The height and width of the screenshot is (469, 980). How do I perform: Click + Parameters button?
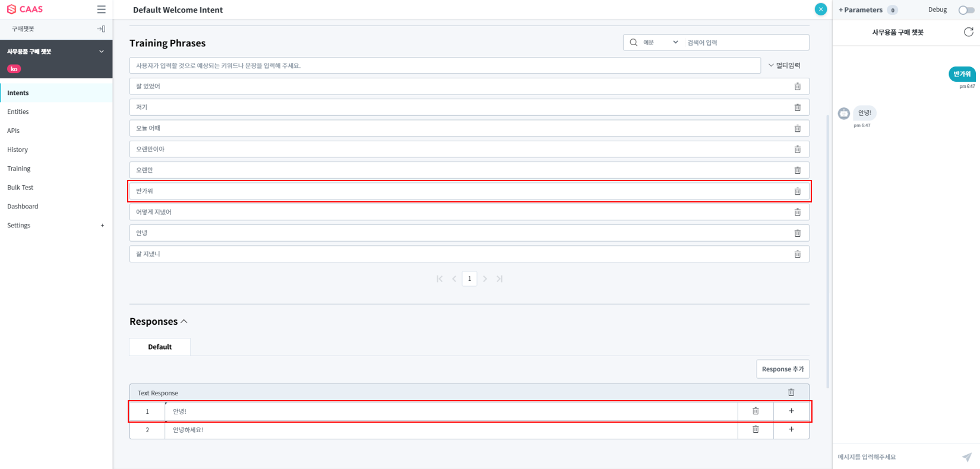pos(860,10)
